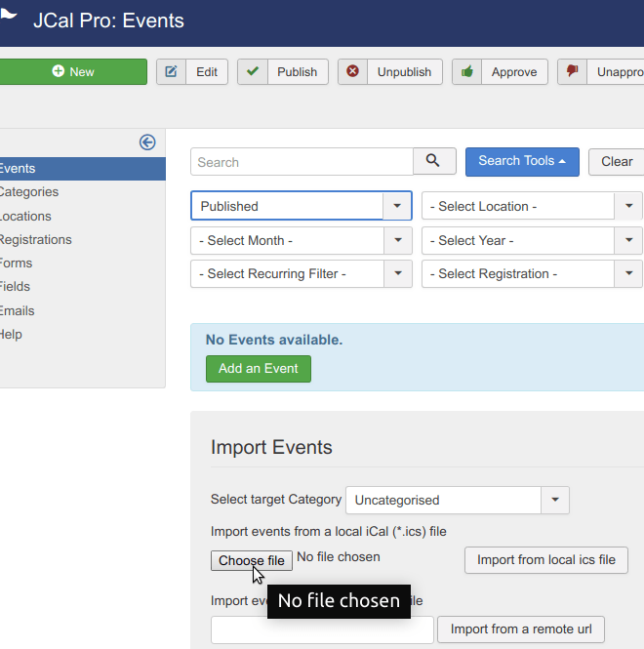Image resolution: width=644 pixels, height=649 pixels.
Task: Open the Select Registration dropdown
Action: (x=532, y=273)
